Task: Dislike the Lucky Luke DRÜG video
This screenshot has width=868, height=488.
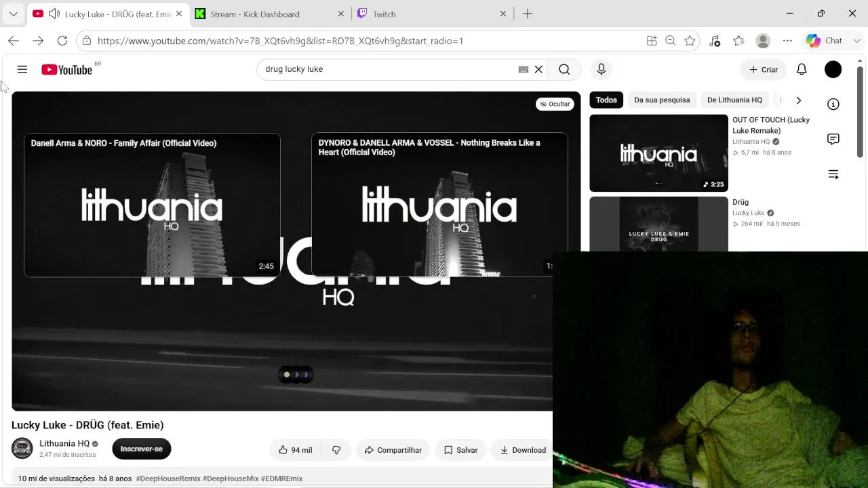Action: [336, 450]
